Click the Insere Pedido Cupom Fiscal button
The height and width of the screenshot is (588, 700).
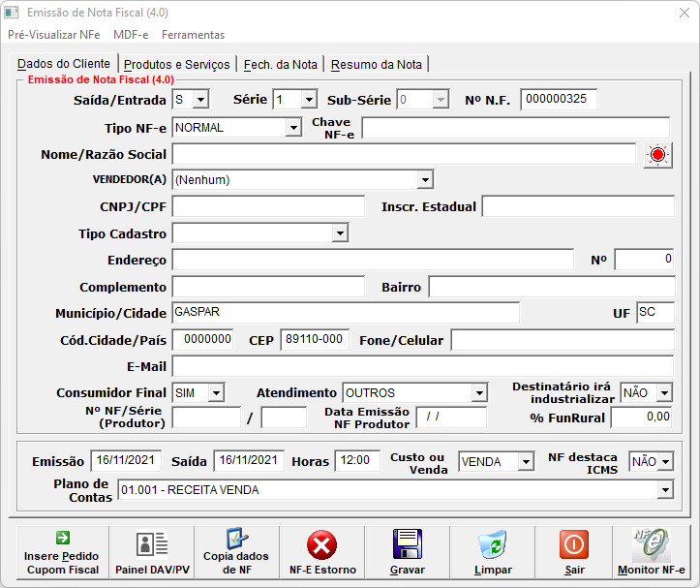click(62, 552)
